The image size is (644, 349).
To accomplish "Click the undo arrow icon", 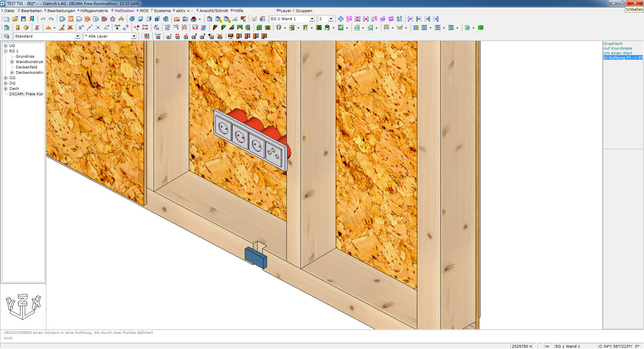I will tap(43, 19).
